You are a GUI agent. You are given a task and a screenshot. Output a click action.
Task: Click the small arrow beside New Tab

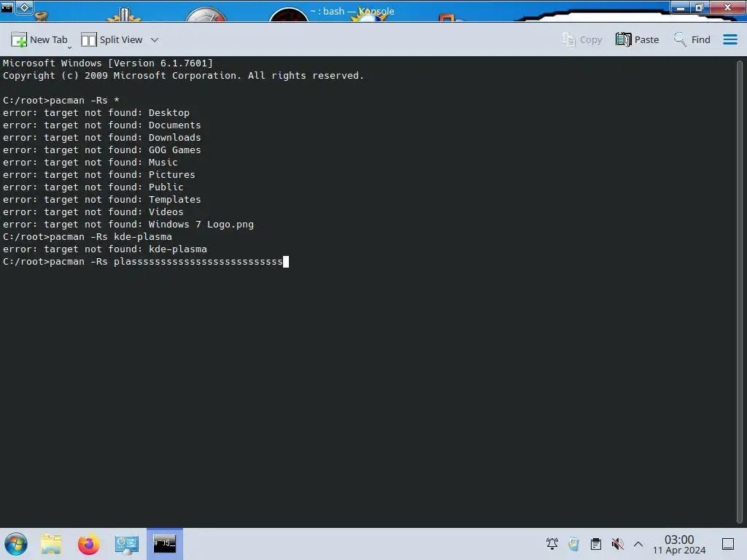(x=69, y=47)
